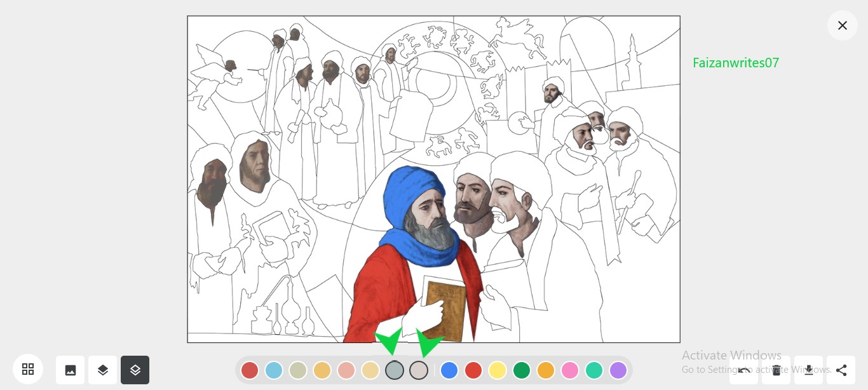
Task: Choose the bright red swatch
Action: coord(473,370)
